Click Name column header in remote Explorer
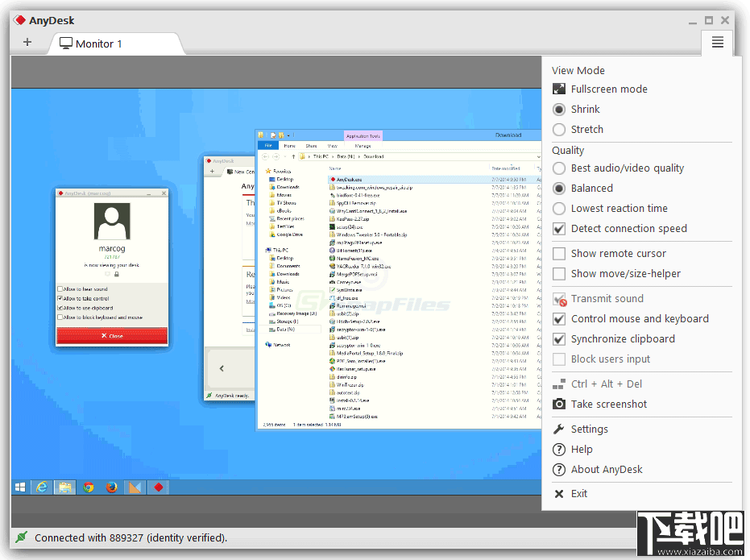The width and height of the screenshot is (750, 560). point(335,168)
